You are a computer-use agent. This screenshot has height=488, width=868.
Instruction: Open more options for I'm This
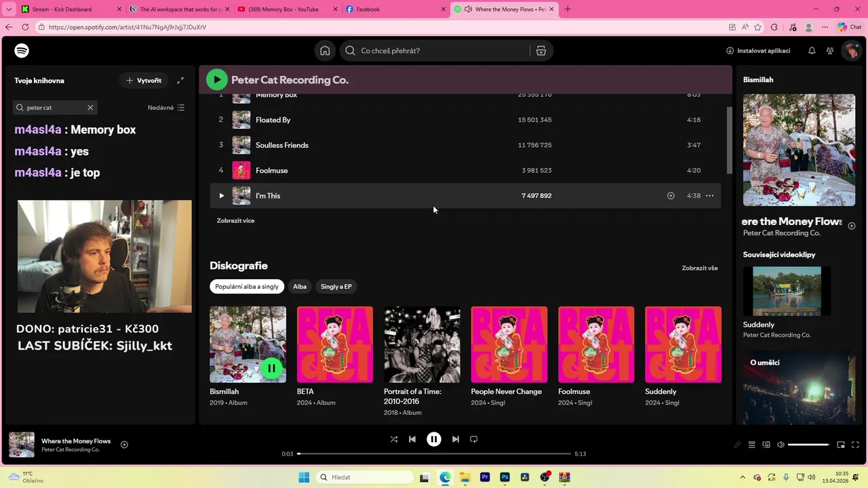tap(710, 196)
